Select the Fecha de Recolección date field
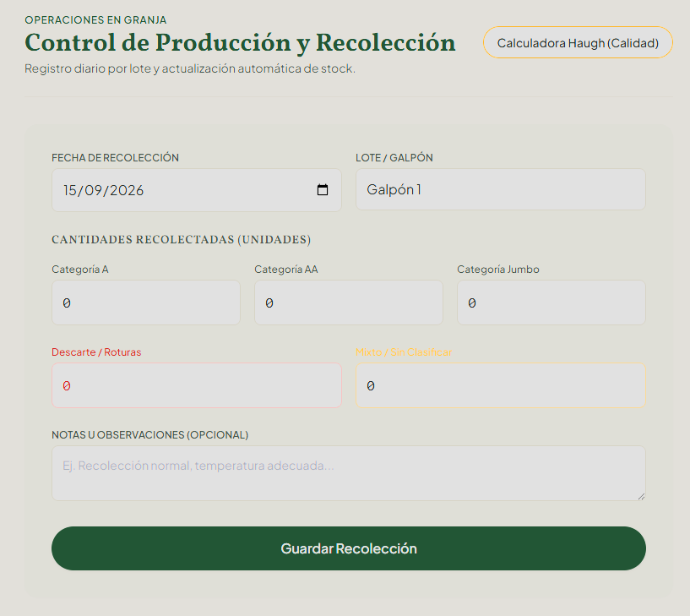 (x=197, y=190)
